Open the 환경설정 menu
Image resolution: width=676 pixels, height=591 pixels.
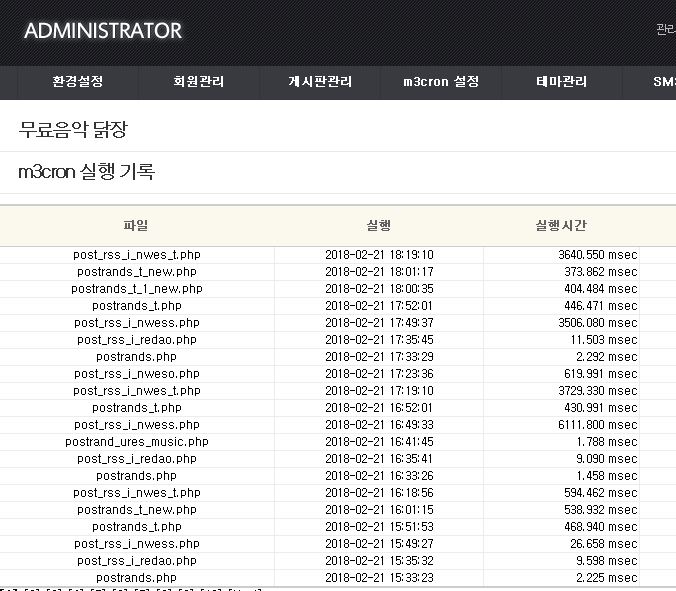[77, 82]
